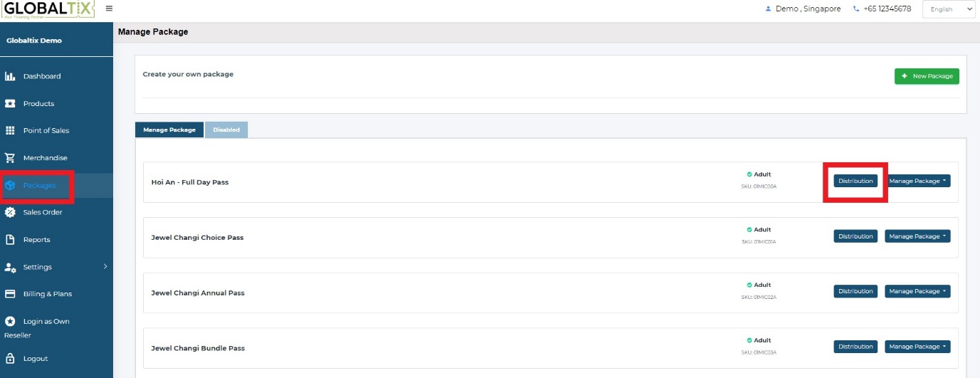Click the Billing & Plans card icon

(10, 294)
